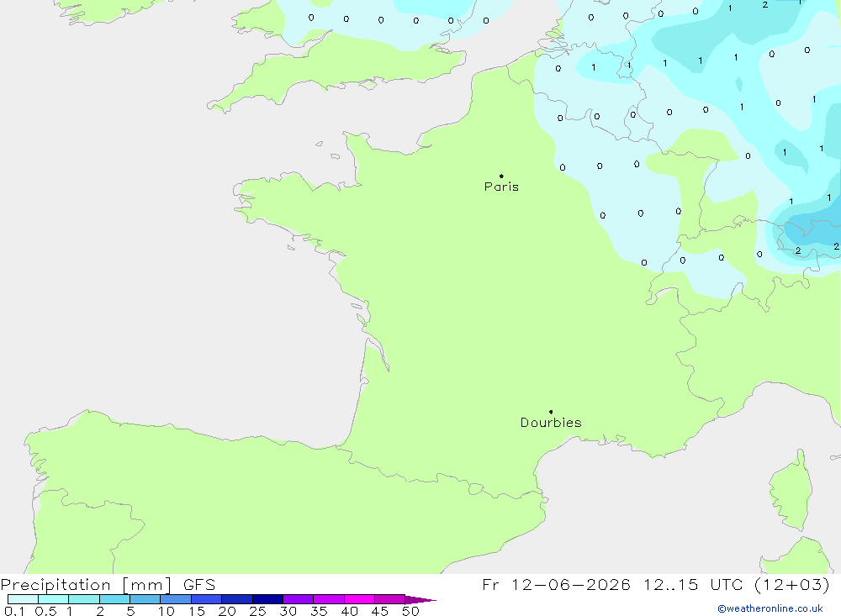Select the Dourbies location dot marker
Image resolution: width=841 pixels, height=616 pixels.
coord(551,412)
